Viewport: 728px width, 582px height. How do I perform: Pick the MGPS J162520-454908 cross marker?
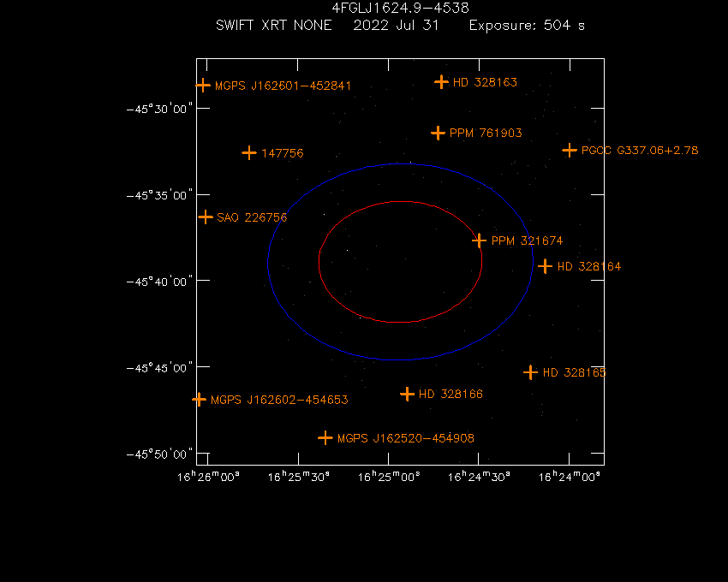click(x=325, y=437)
